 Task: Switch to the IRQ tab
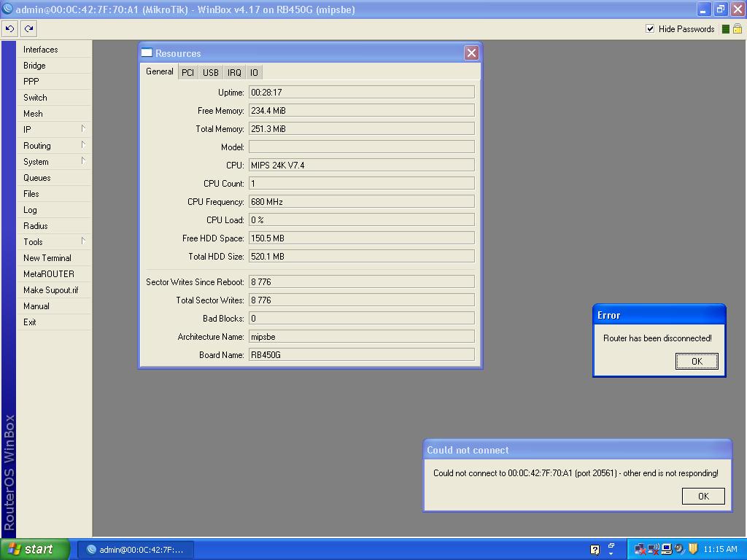234,72
